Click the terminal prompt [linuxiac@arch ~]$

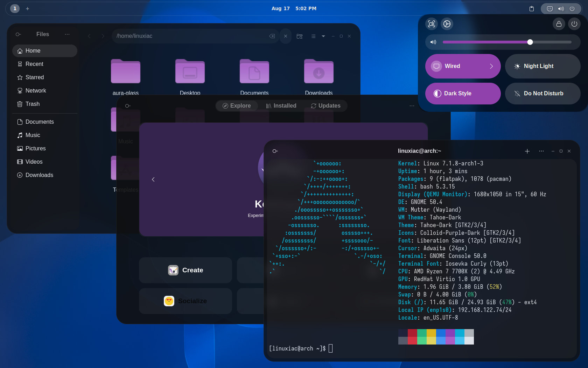point(297,349)
